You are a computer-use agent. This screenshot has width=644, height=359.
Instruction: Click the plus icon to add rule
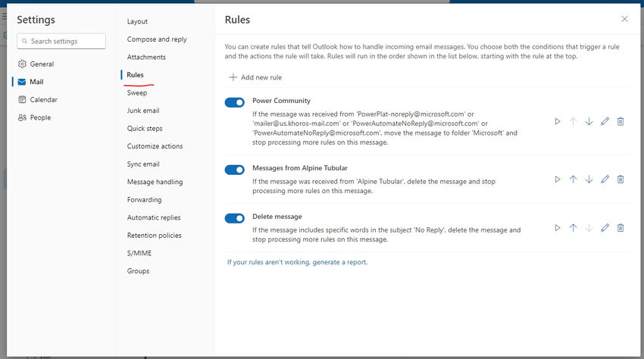pos(233,77)
